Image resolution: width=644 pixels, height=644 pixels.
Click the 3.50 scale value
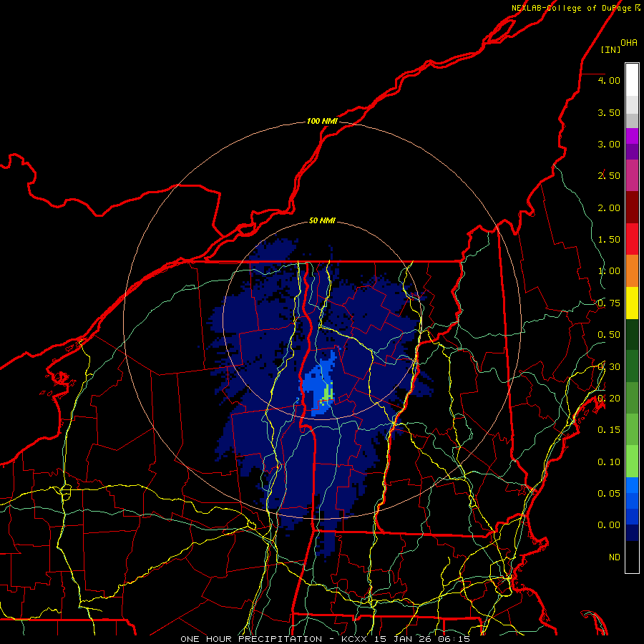[x=609, y=112]
